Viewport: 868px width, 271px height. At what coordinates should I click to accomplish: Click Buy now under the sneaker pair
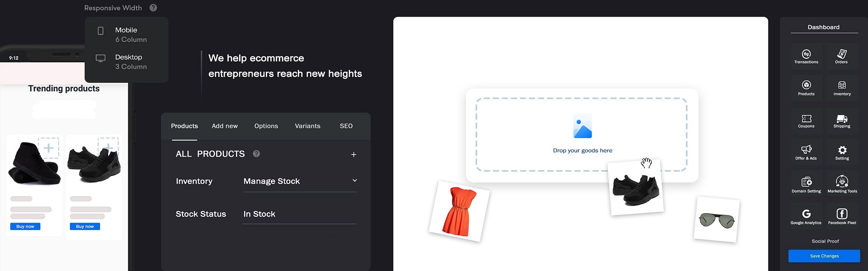85,226
